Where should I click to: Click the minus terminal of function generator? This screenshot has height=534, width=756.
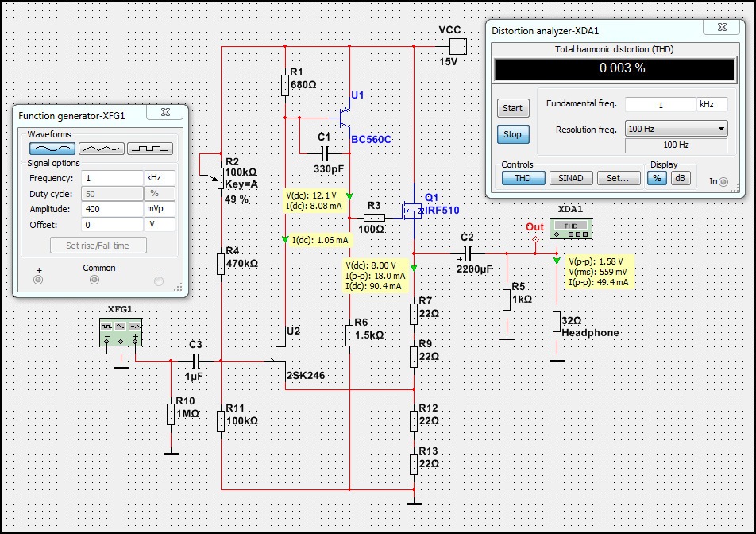coord(159,281)
